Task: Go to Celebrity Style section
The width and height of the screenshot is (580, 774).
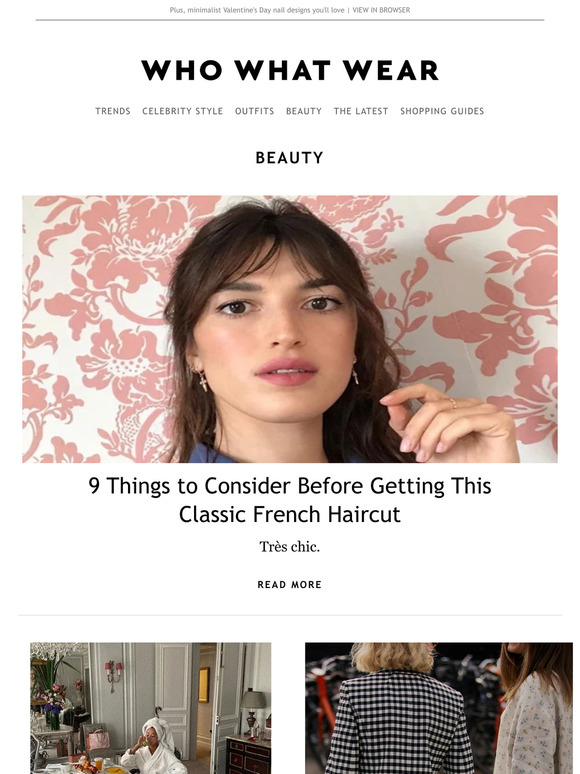Action: click(183, 111)
